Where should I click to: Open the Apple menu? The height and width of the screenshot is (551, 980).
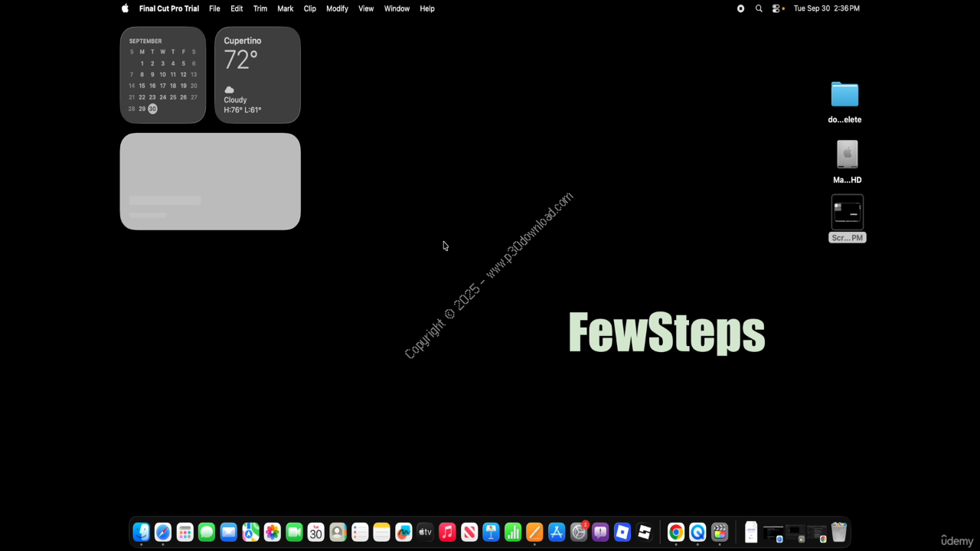pos(125,8)
